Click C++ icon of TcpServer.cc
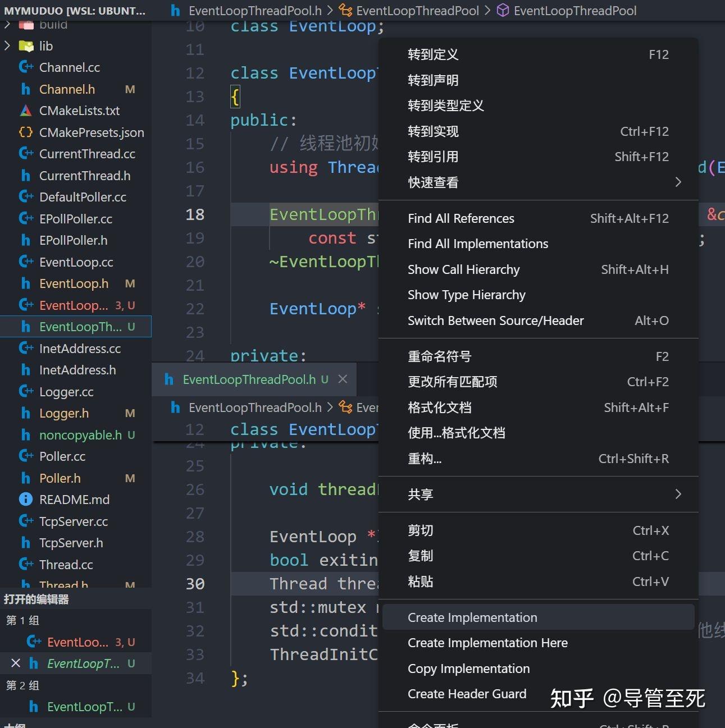The width and height of the screenshot is (725, 728). point(26,521)
